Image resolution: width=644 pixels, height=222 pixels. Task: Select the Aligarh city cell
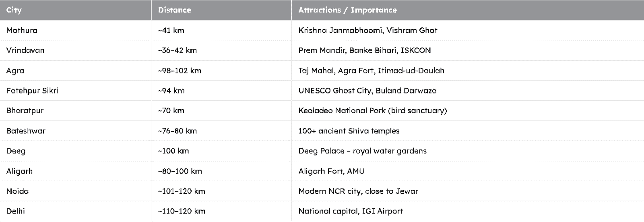tap(76, 171)
